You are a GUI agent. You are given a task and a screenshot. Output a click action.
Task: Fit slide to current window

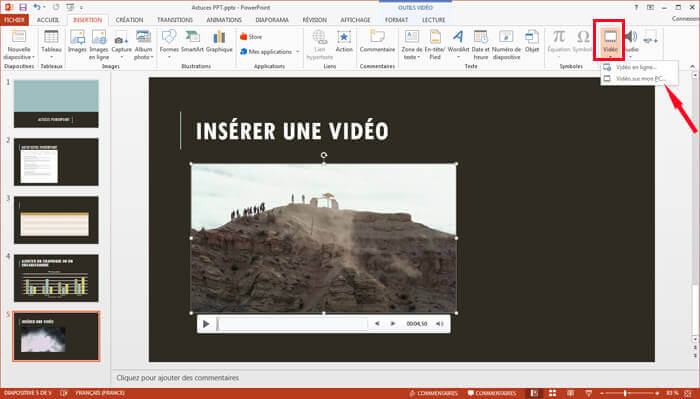click(688, 393)
